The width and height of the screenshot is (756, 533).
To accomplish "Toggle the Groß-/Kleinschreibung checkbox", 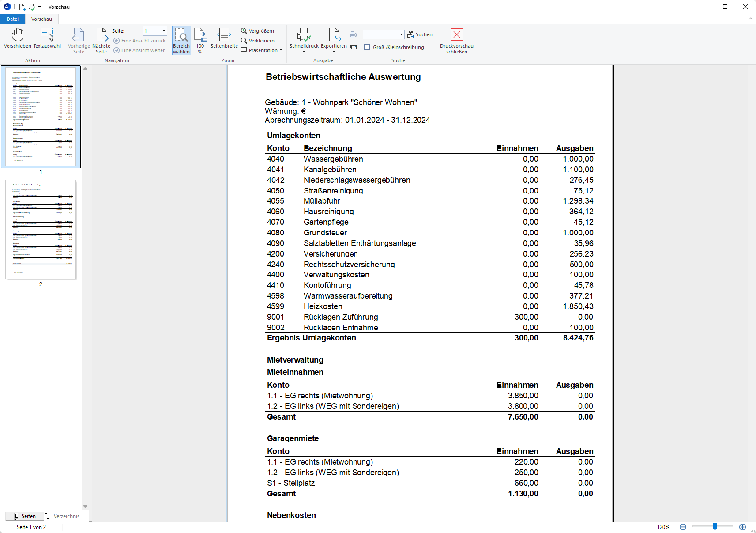I will [367, 47].
